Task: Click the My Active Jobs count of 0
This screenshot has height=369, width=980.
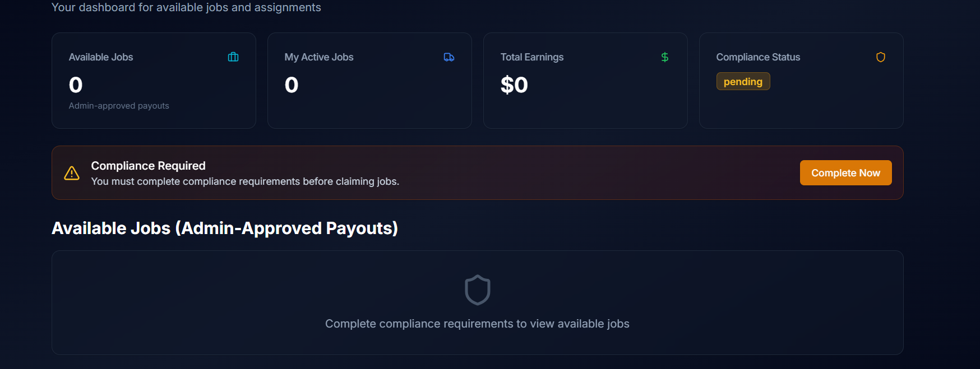Action: 292,85
